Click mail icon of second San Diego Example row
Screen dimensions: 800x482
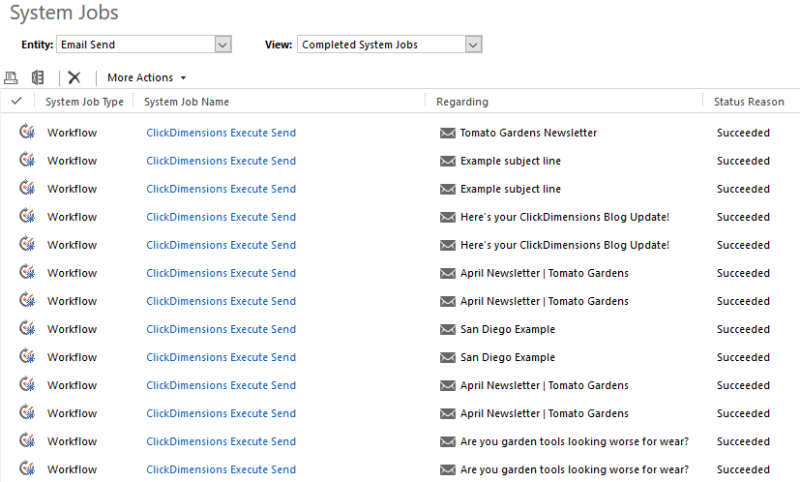click(447, 358)
